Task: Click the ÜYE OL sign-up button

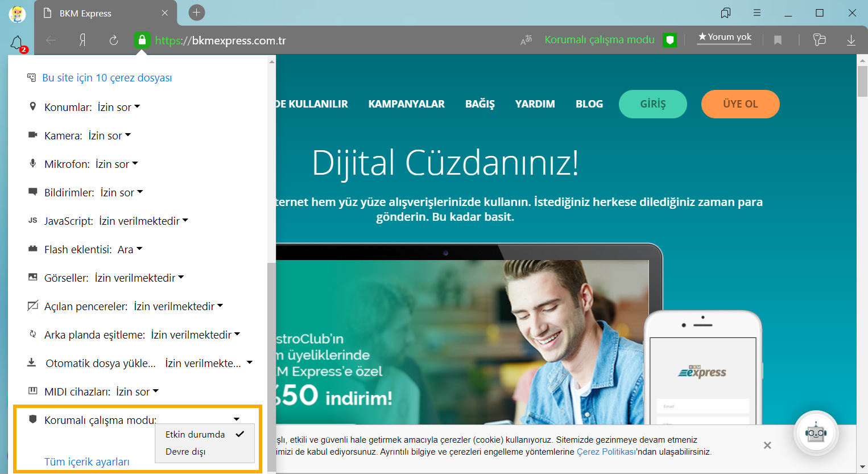Action: pyautogui.click(x=741, y=104)
